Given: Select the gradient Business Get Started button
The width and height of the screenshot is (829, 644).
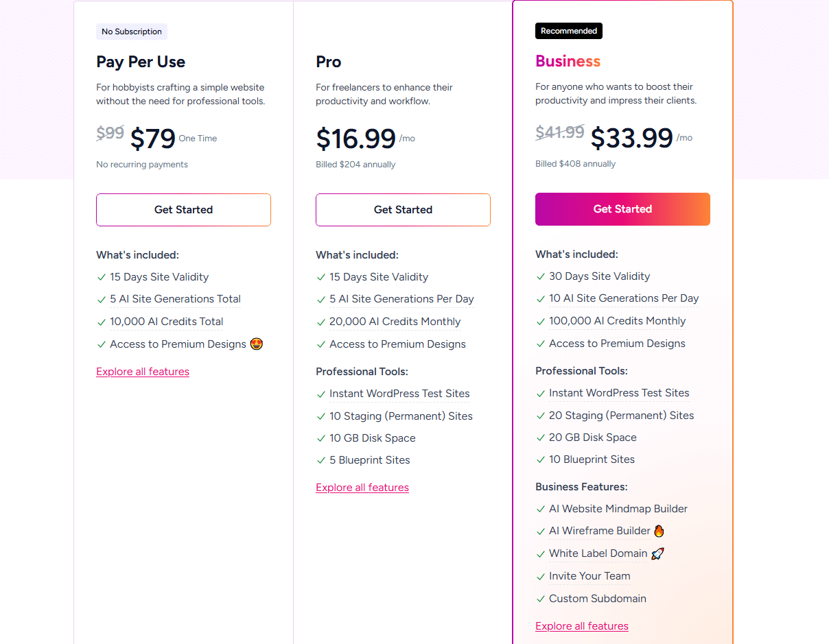Looking at the screenshot, I should [x=622, y=209].
